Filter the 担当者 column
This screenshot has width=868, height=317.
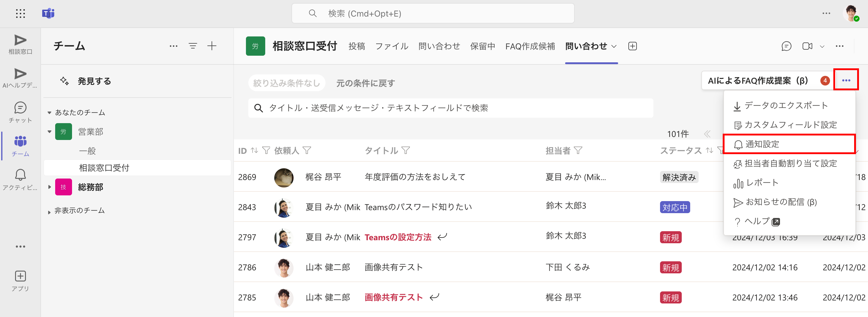point(578,150)
